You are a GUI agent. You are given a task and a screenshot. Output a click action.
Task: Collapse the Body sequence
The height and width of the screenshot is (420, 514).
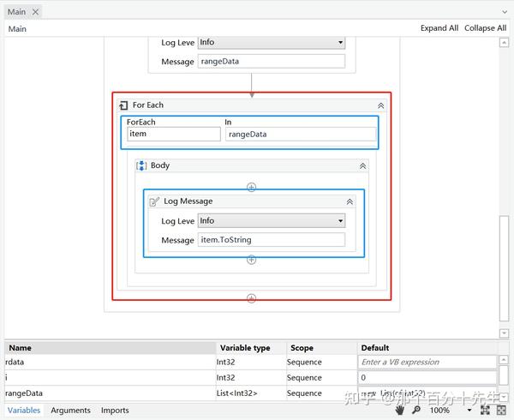pos(362,166)
